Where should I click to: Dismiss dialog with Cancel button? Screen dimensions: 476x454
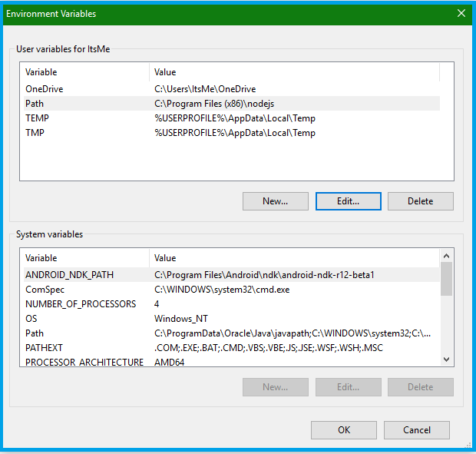click(x=416, y=430)
